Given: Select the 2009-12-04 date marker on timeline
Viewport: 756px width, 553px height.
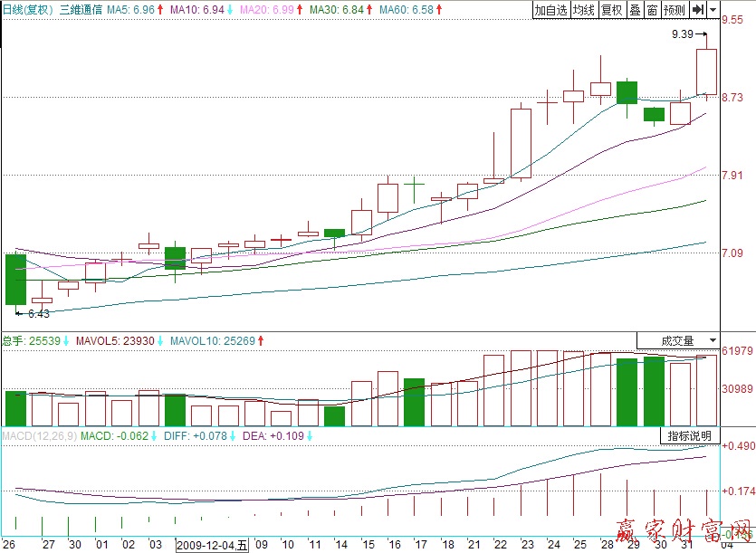Looking at the screenshot, I should pyautogui.click(x=212, y=546).
